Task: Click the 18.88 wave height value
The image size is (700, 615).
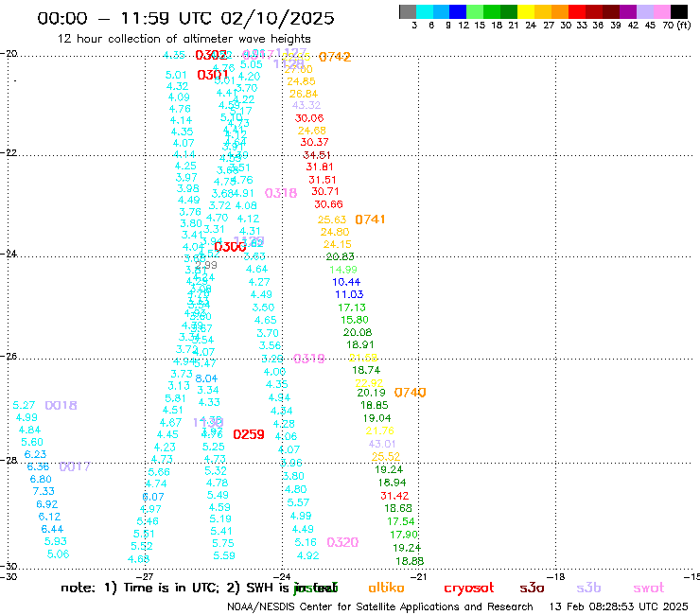Action: 410,560
